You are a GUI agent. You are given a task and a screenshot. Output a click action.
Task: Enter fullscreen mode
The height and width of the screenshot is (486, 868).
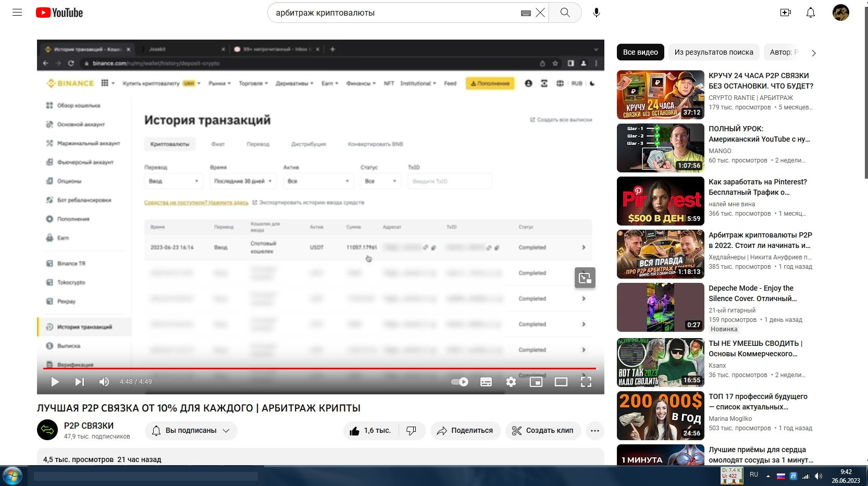(586, 382)
